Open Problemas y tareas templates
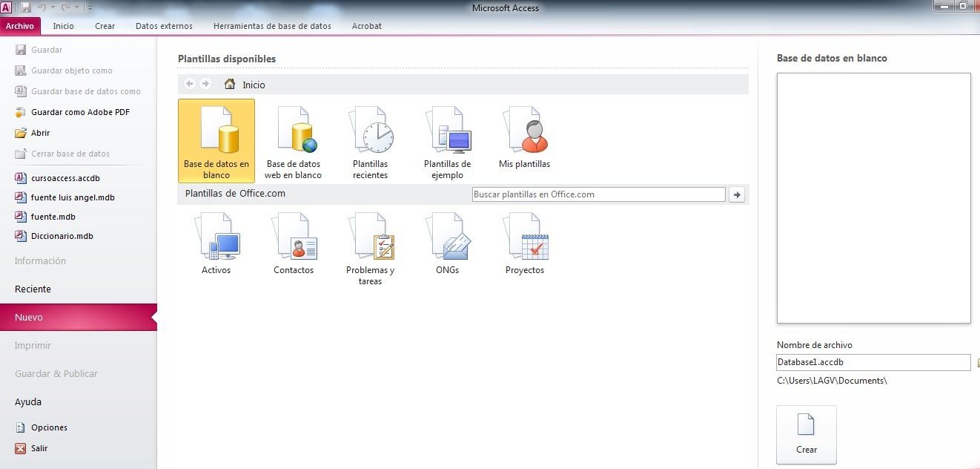980x469 pixels. tap(370, 249)
